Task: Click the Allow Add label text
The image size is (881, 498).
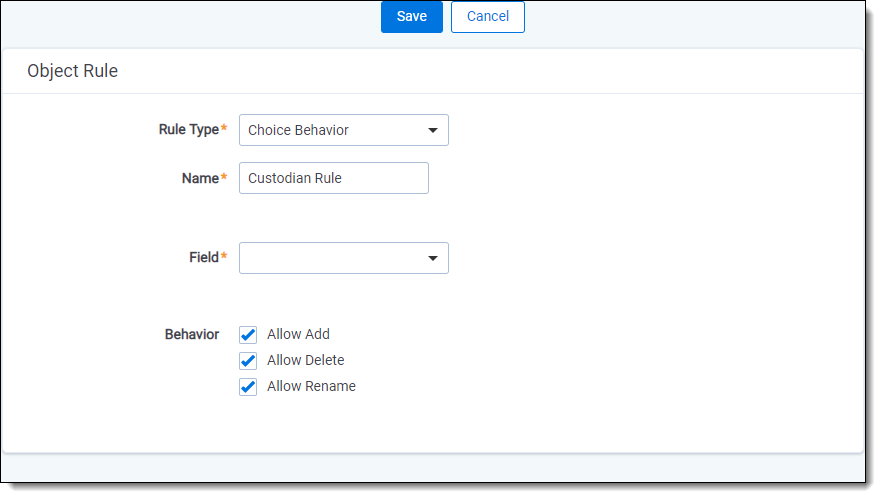Action: point(298,334)
